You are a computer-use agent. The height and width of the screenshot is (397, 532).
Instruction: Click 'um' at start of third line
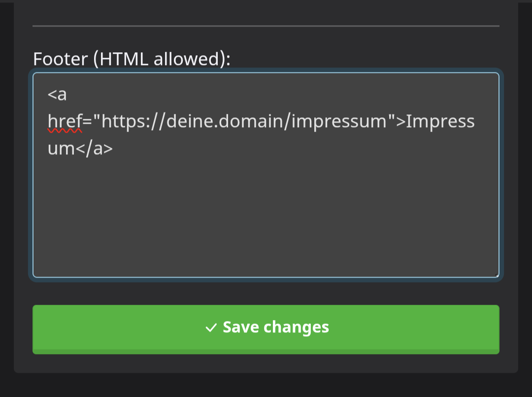61,148
